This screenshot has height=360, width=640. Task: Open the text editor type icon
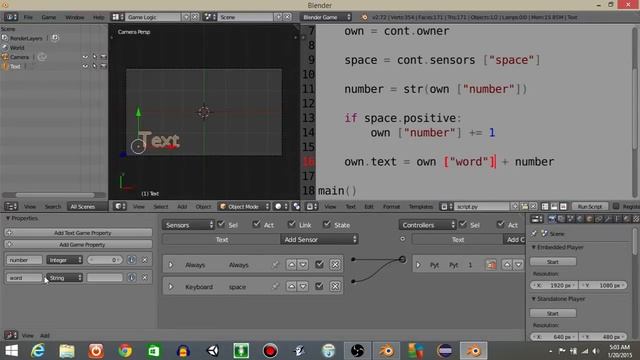point(312,207)
